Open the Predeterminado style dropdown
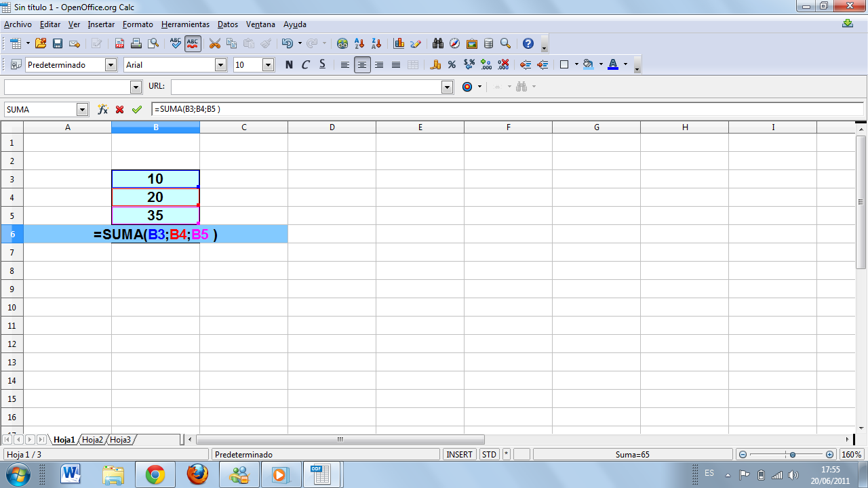 pyautogui.click(x=112, y=64)
